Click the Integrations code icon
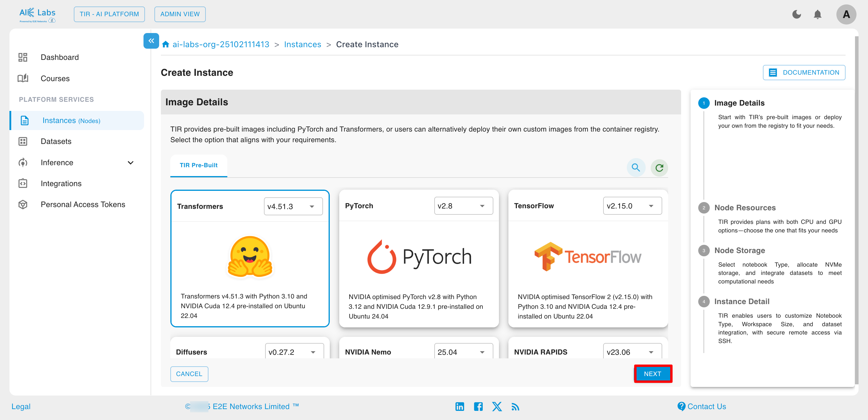Image resolution: width=868 pixels, height=420 pixels. 23,183
